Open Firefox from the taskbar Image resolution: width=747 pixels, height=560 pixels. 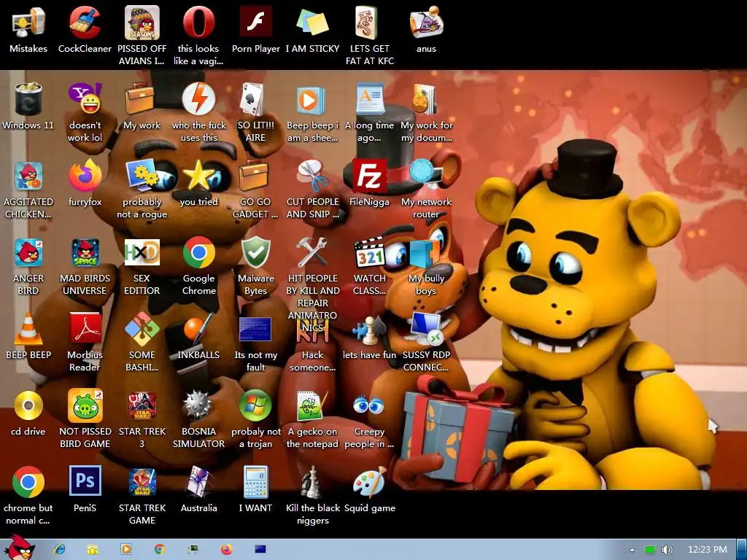click(x=226, y=549)
